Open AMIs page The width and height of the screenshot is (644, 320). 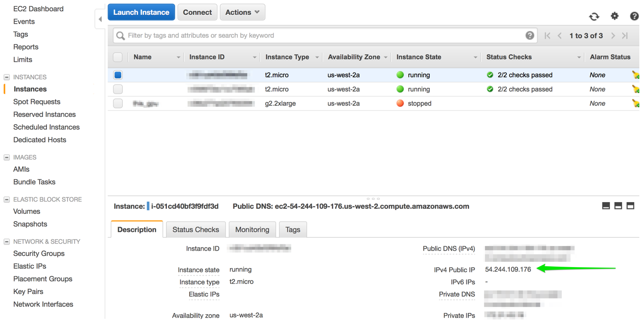coord(21,169)
